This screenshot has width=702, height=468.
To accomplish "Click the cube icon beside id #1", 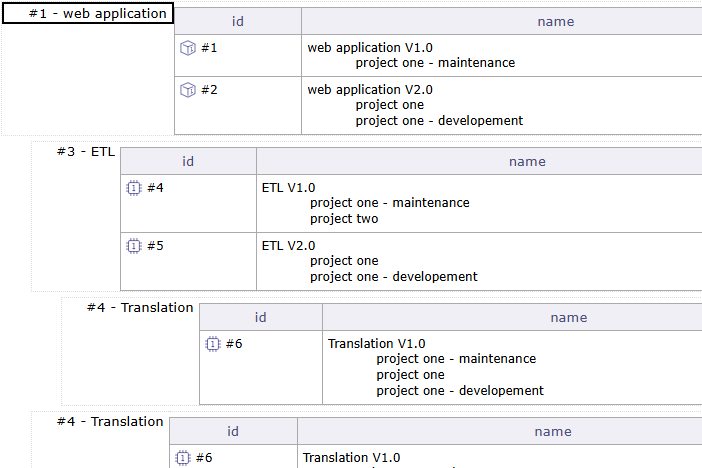I will (187, 48).
